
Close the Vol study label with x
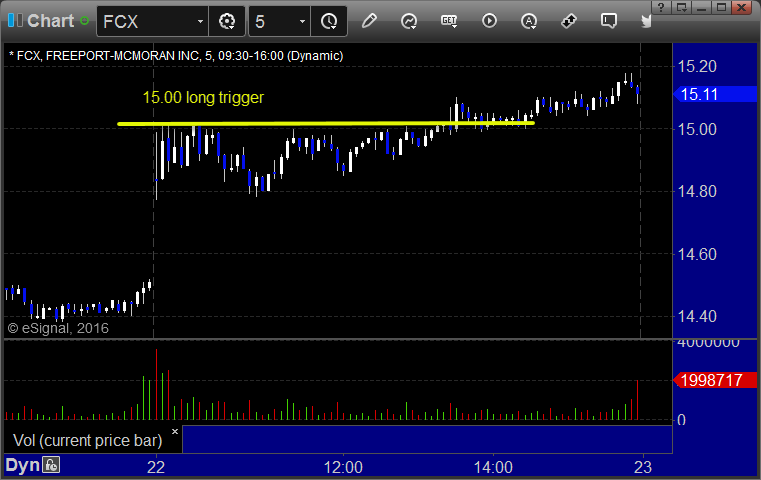pos(175,431)
